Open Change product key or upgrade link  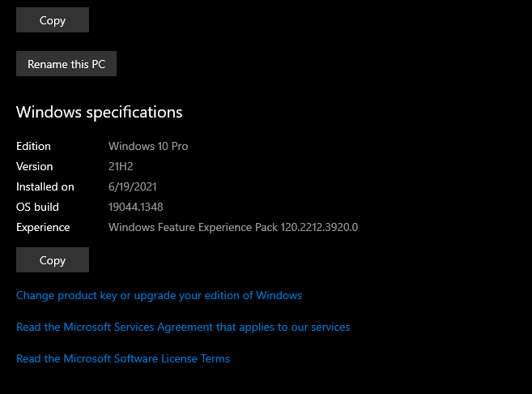(159, 296)
